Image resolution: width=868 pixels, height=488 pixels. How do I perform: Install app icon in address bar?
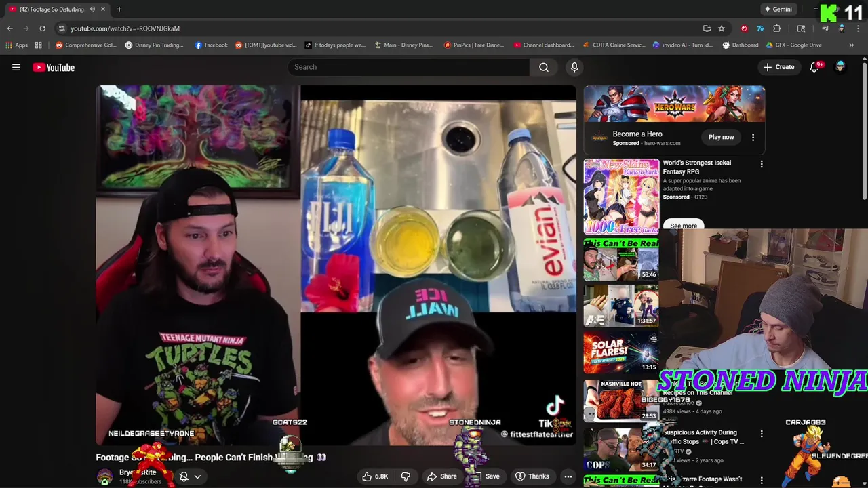tap(707, 28)
